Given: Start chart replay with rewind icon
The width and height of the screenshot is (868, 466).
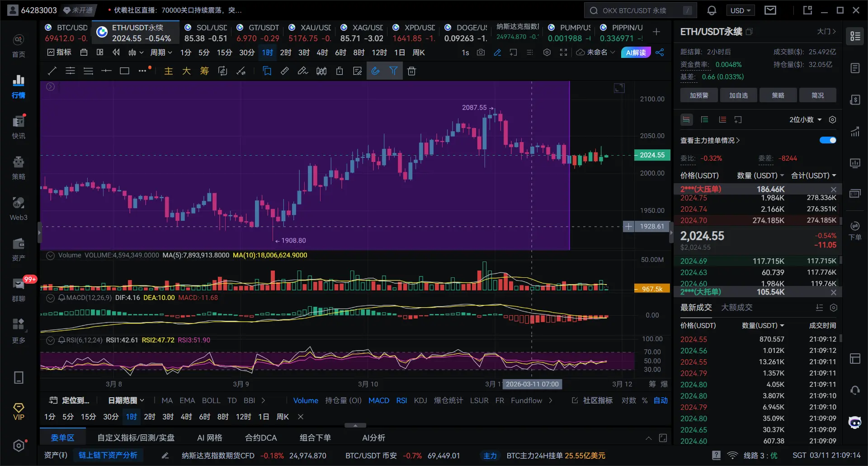Looking at the screenshot, I should pos(116,52).
